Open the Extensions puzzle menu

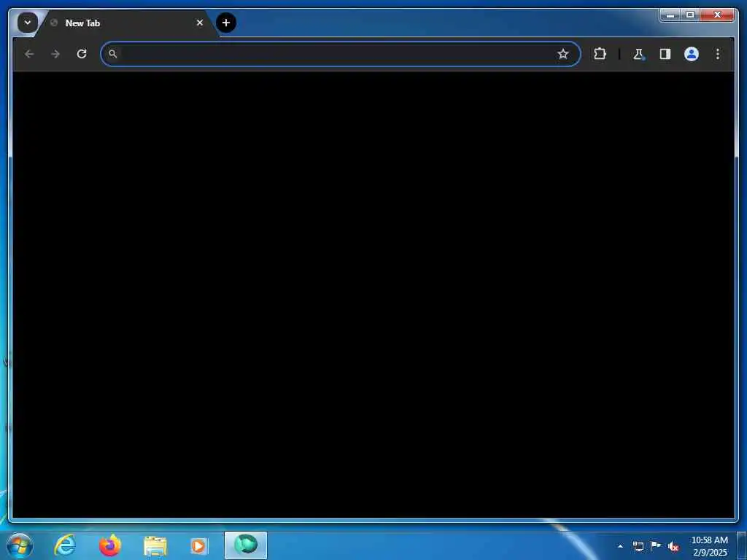click(600, 54)
